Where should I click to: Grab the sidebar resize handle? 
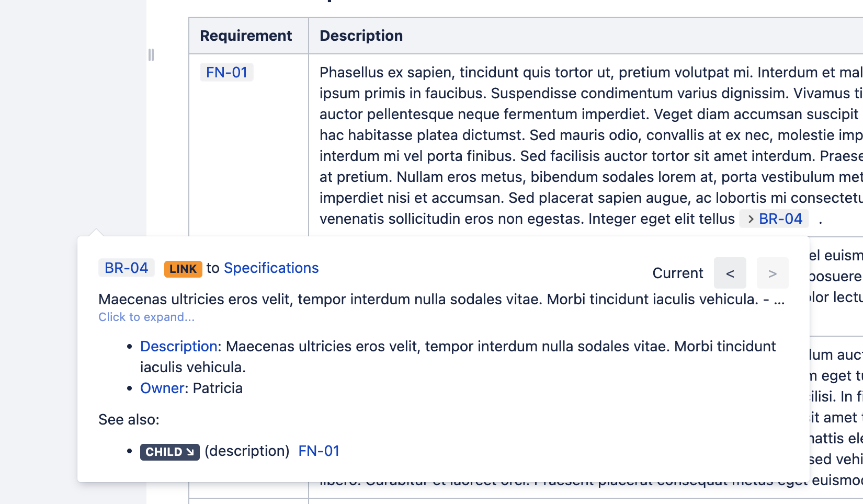(x=151, y=55)
